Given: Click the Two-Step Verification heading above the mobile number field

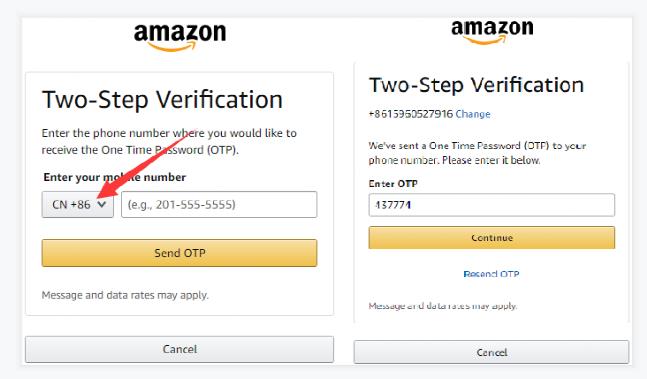Looking at the screenshot, I should click(x=162, y=100).
